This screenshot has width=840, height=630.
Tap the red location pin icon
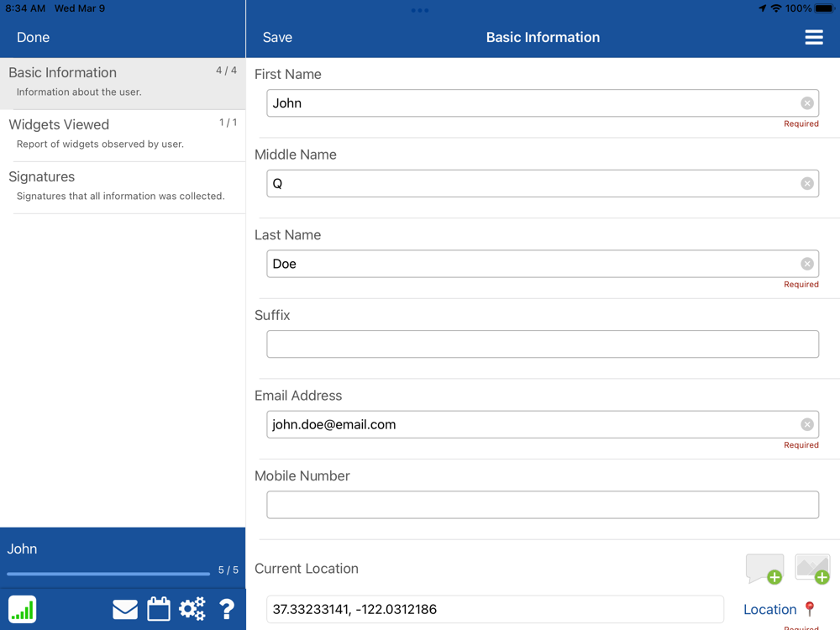[810, 608]
